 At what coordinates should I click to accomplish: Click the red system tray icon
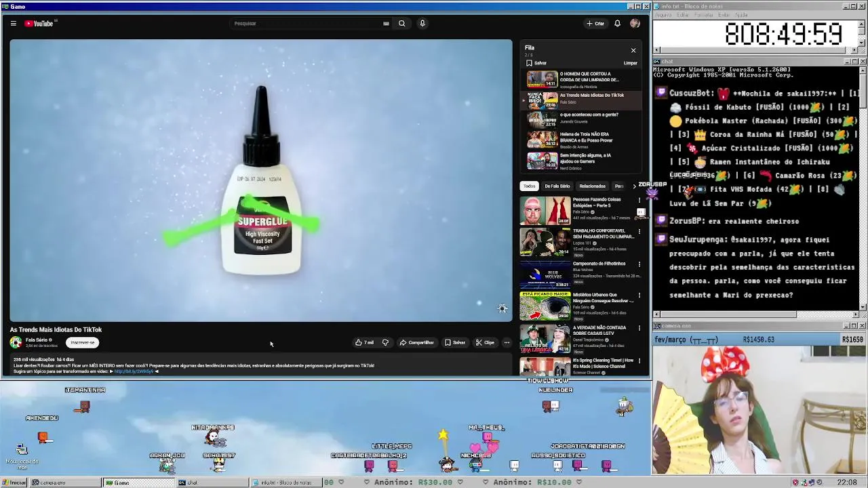pos(795,483)
